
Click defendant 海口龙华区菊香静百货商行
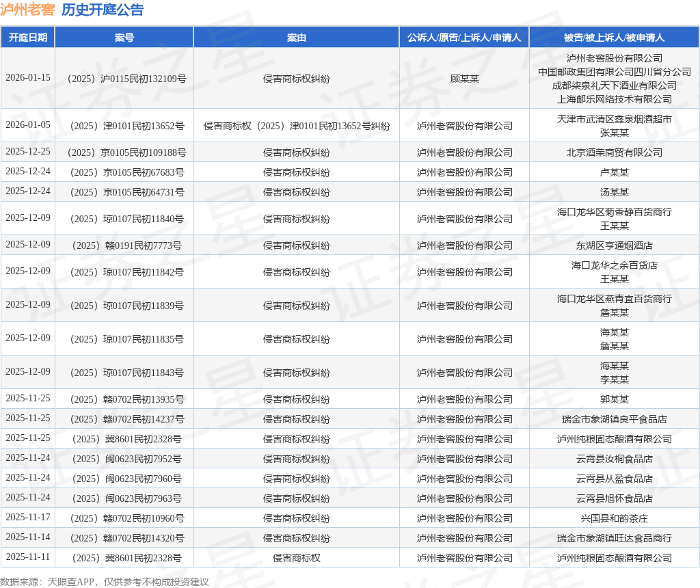click(x=615, y=212)
